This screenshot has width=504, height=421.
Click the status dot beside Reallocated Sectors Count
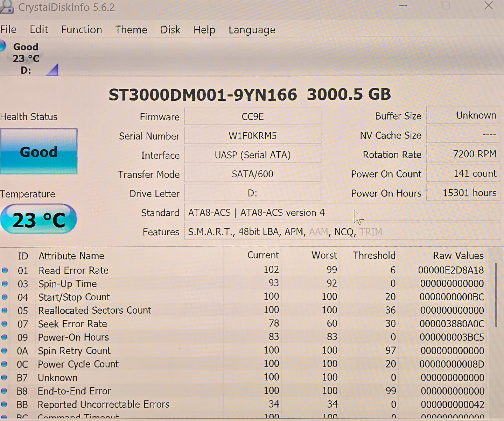click(x=5, y=311)
